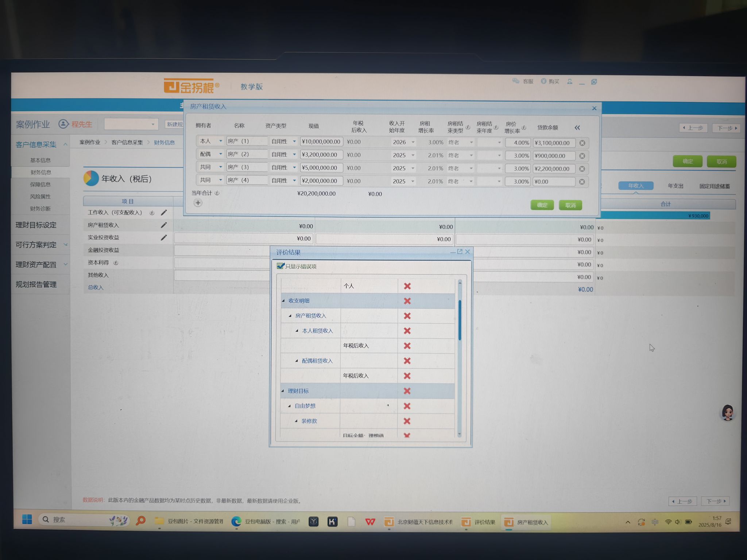The width and height of the screenshot is (747, 560).
Task: Click edit pencil for 实业投资收益 row
Action: tap(164, 237)
